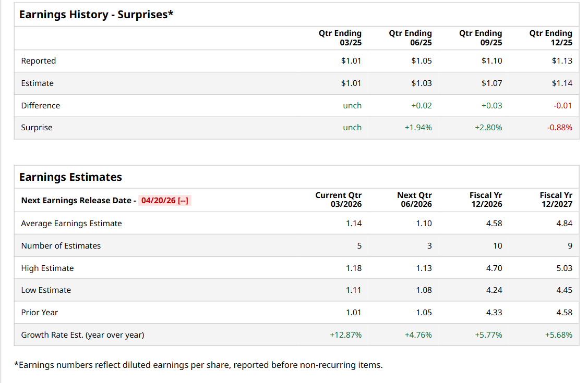Click the Current Qtr 03/2026 column header
Image resolution: width=588 pixels, height=383 pixels.
(338, 200)
